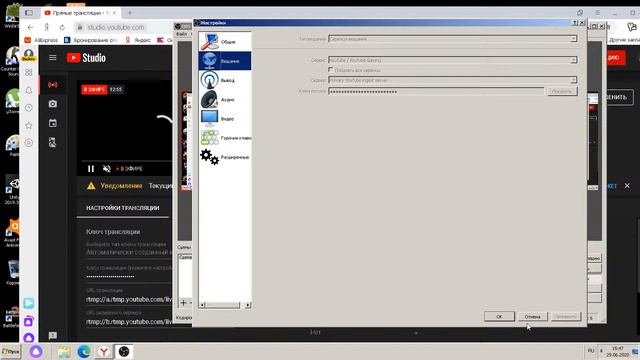Click the YouTube Studio logo

[86, 58]
